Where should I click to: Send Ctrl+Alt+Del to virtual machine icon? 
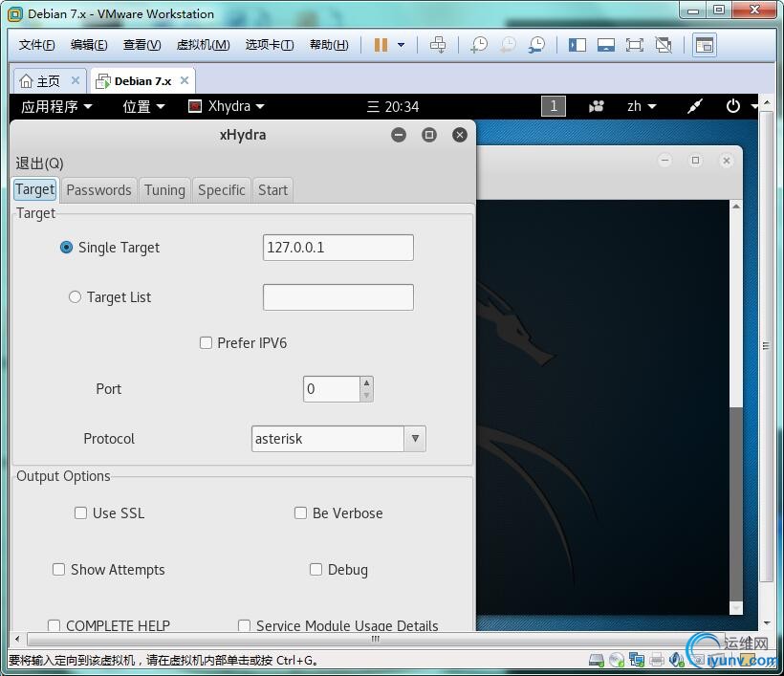click(x=438, y=45)
